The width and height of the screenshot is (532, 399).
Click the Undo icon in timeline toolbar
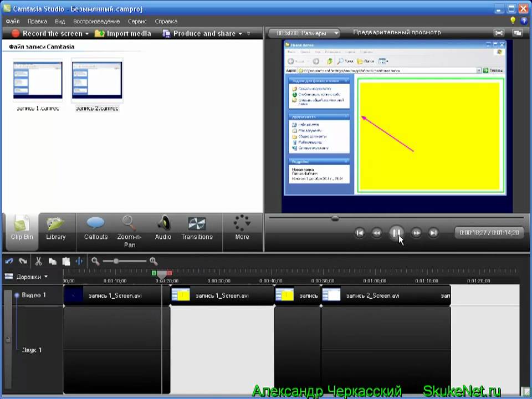[9, 261]
